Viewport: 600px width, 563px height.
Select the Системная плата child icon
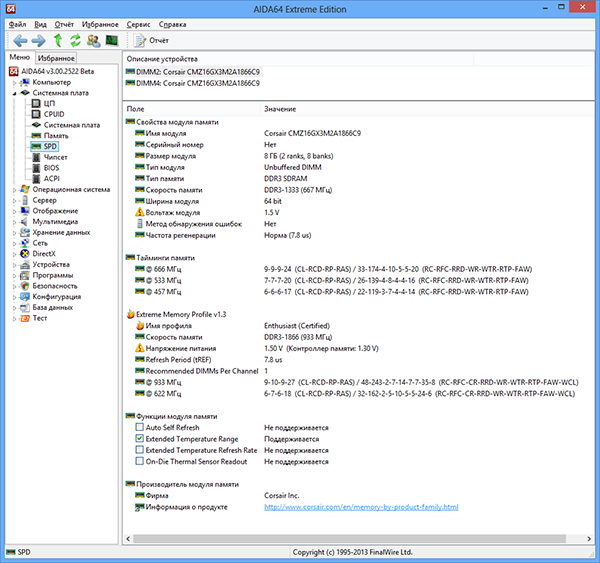[x=36, y=125]
